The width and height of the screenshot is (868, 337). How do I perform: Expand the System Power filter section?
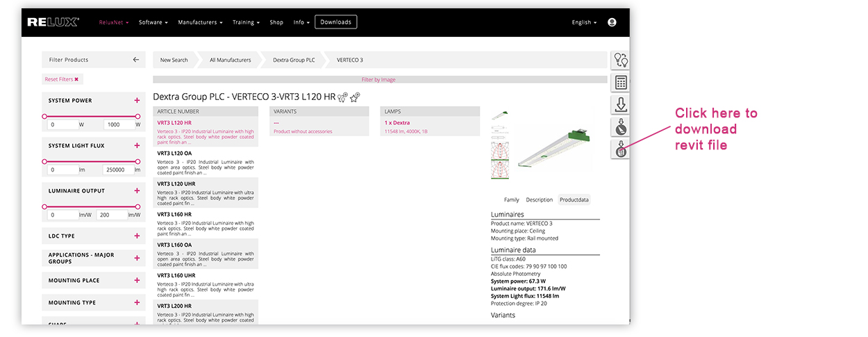coord(137,101)
